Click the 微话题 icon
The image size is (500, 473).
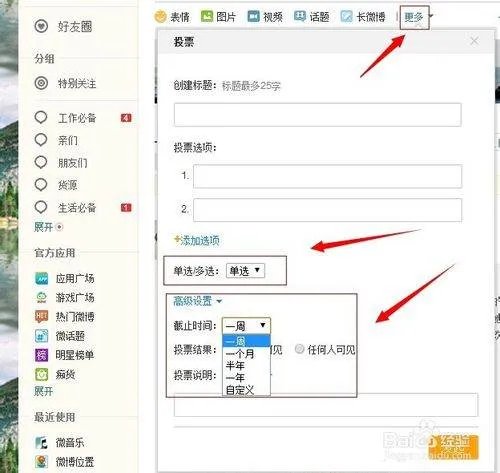(42, 336)
